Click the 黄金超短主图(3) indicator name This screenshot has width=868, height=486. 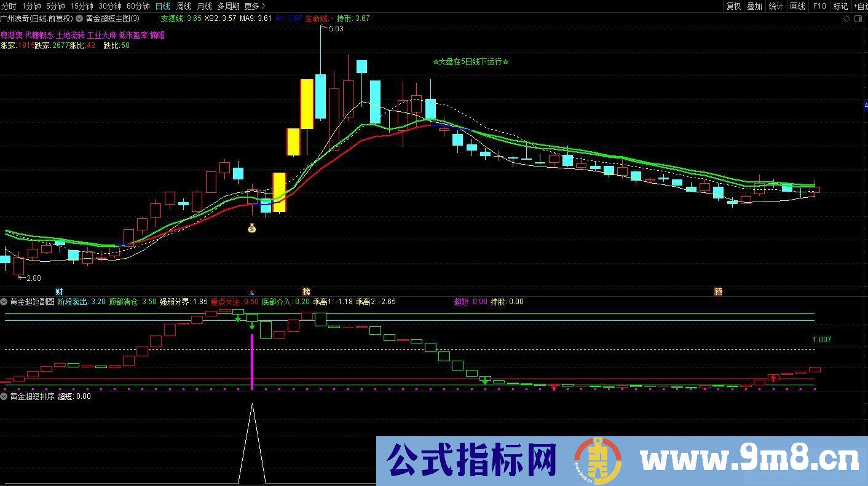point(112,18)
